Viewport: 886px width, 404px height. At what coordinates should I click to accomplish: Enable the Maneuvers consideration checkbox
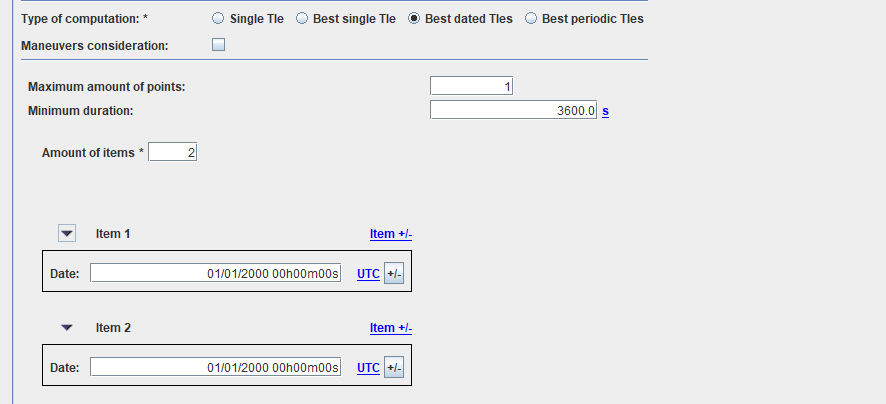219,45
